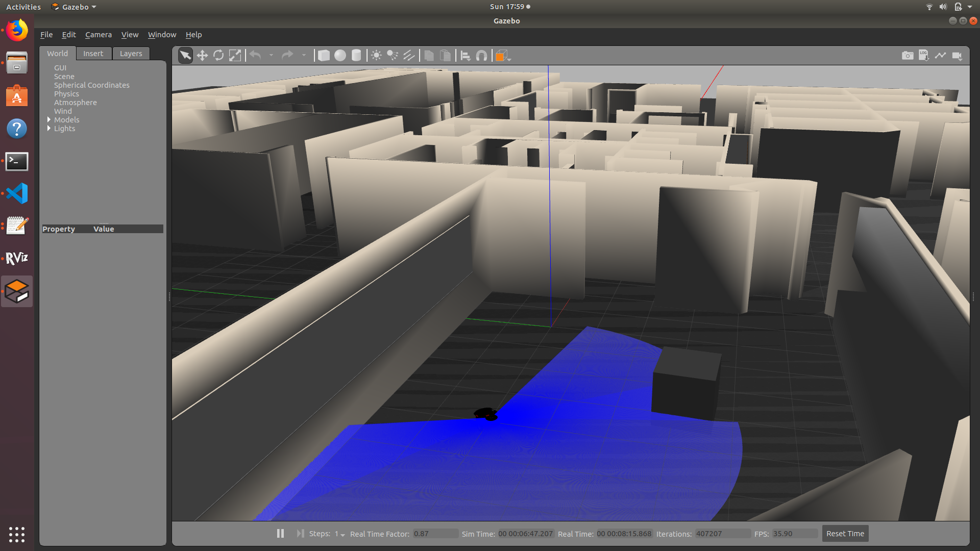Add a point light

[376, 56]
